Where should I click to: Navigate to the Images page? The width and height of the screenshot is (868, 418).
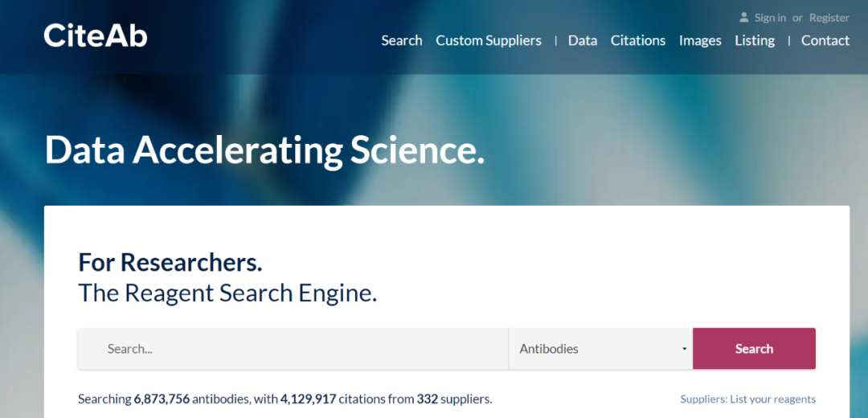point(700,40)
